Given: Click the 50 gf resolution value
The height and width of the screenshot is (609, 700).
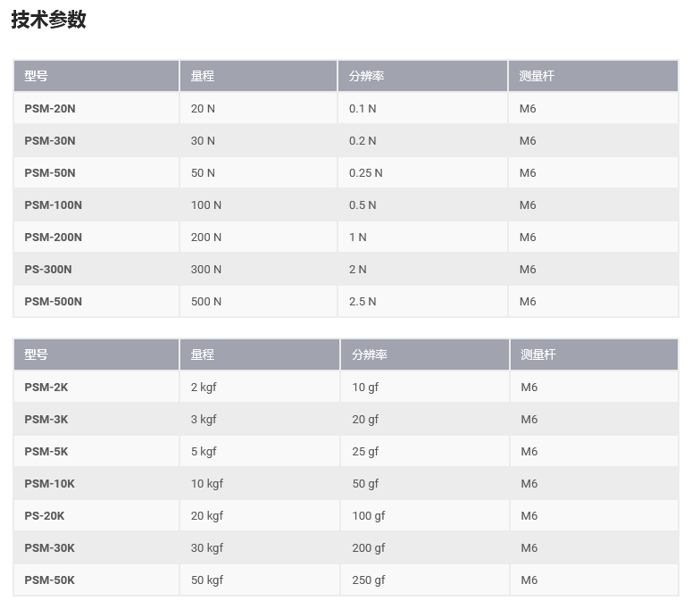Looking at the screenshot, I should click(365, 484).
